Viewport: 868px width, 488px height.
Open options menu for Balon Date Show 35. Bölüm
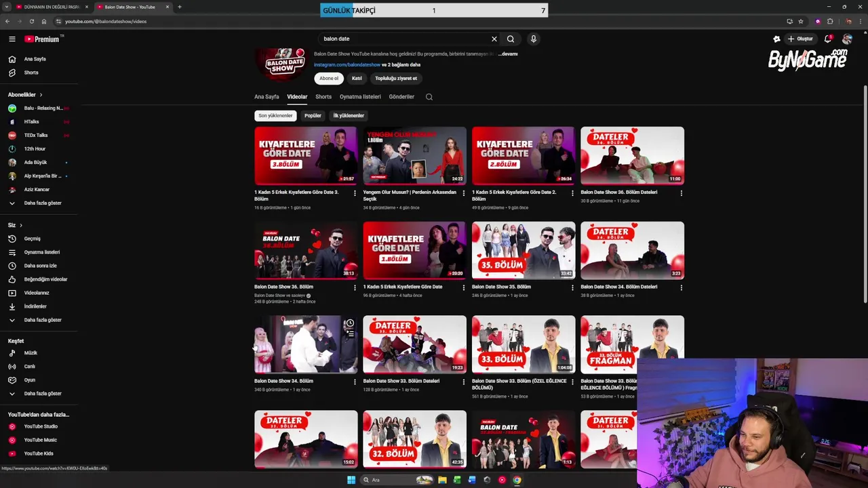572,287
